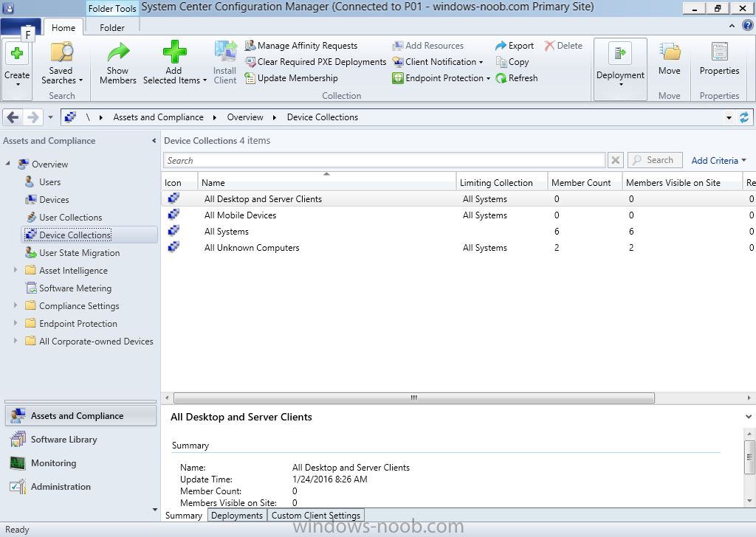The height and width of the screenshot is (537, 756).
Task: Select the All Systems collection name
Action: coord(227,232)
